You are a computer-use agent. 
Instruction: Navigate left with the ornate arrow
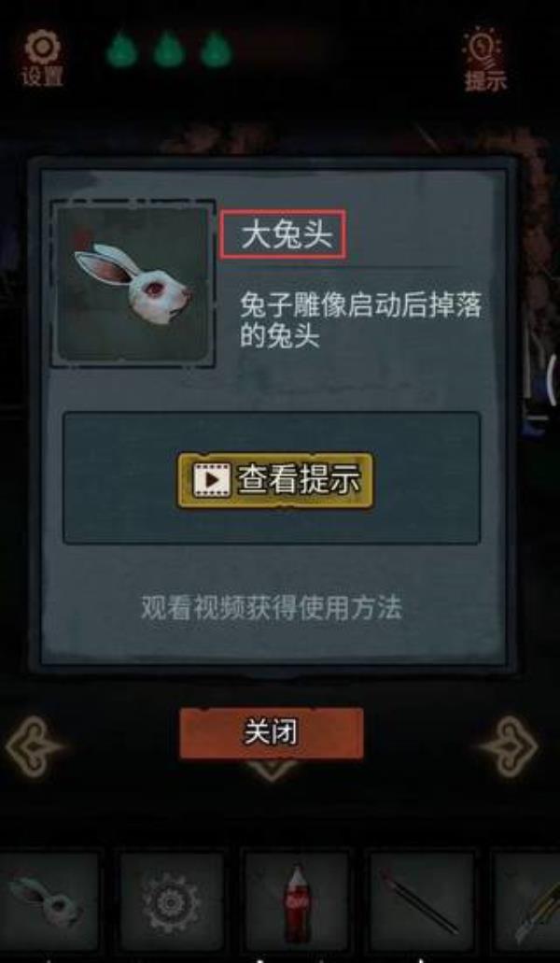tap(34, 746)
